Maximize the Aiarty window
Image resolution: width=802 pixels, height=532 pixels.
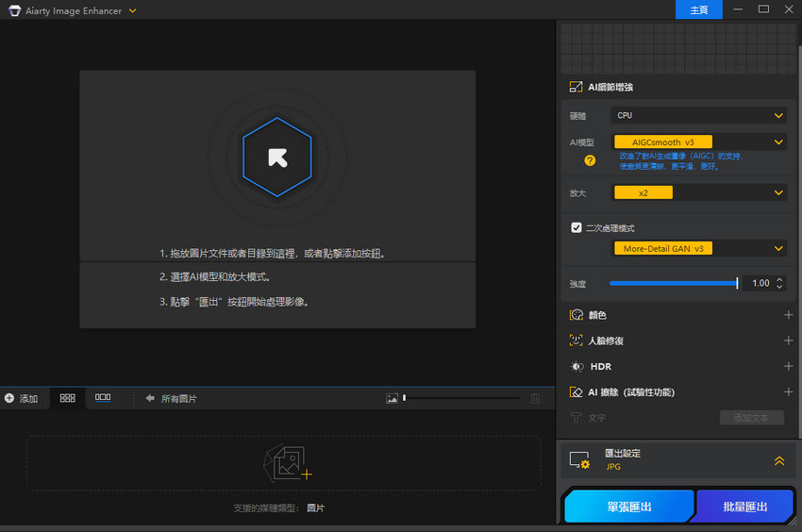click(763, 9)
